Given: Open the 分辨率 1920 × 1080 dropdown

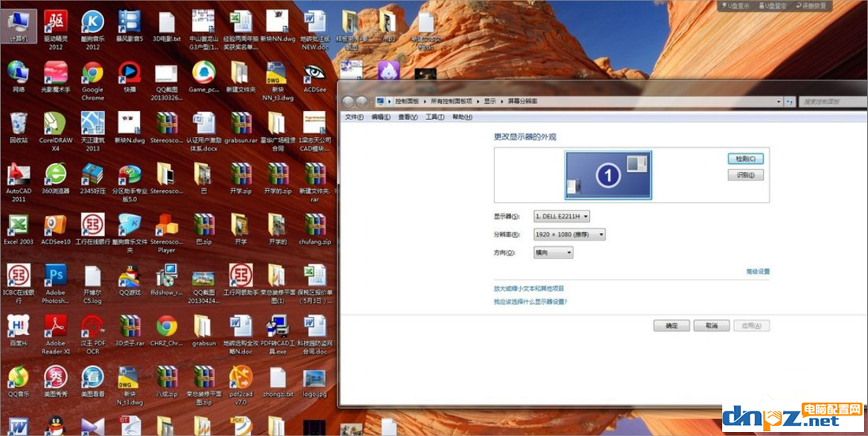Looking at the screenshot, I should pyautogui.click(x=569, y=234).
